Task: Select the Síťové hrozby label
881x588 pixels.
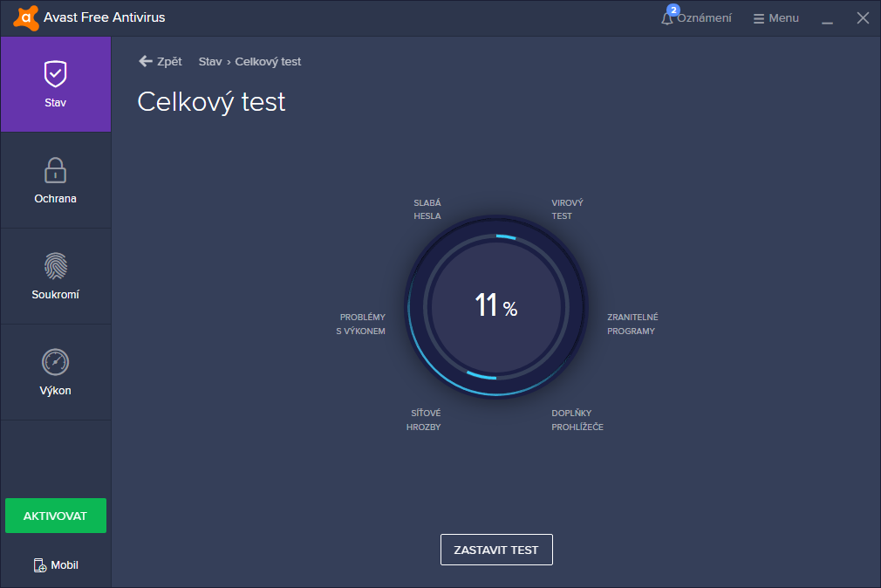Action: point(424,420)
